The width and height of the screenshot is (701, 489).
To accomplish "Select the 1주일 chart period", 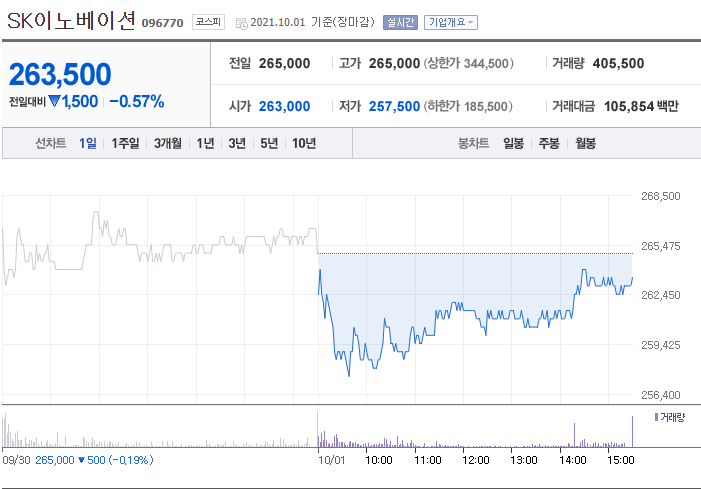I will (125, 143).
